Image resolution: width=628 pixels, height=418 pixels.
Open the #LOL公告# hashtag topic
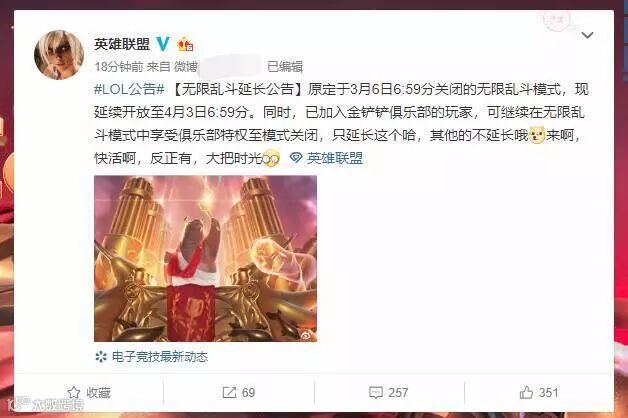[x=129, y=89]
